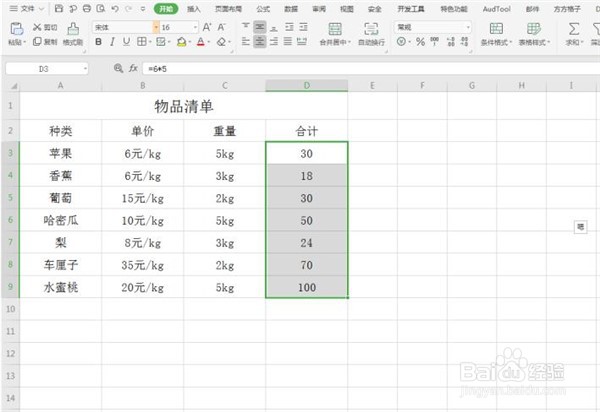Switch to the 公式 tab

tap(263, 9)
